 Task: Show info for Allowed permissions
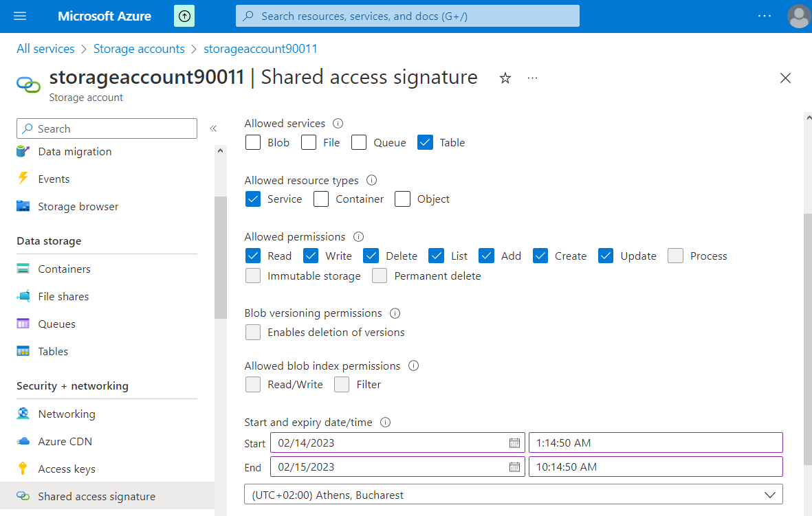pyautogui.click(x=358, y=236)
